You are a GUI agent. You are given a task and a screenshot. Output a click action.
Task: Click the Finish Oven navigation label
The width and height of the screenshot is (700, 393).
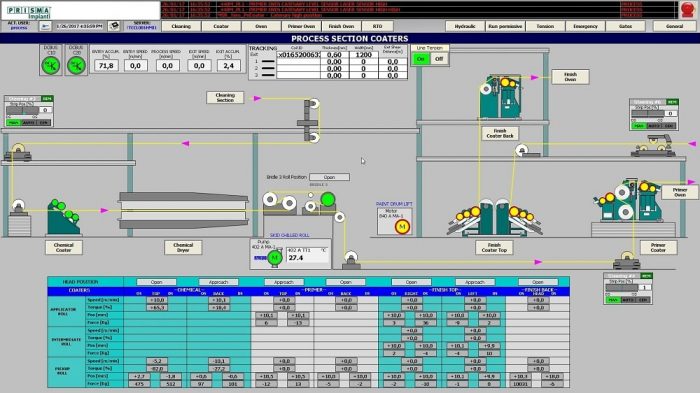(x=570, y=77)
